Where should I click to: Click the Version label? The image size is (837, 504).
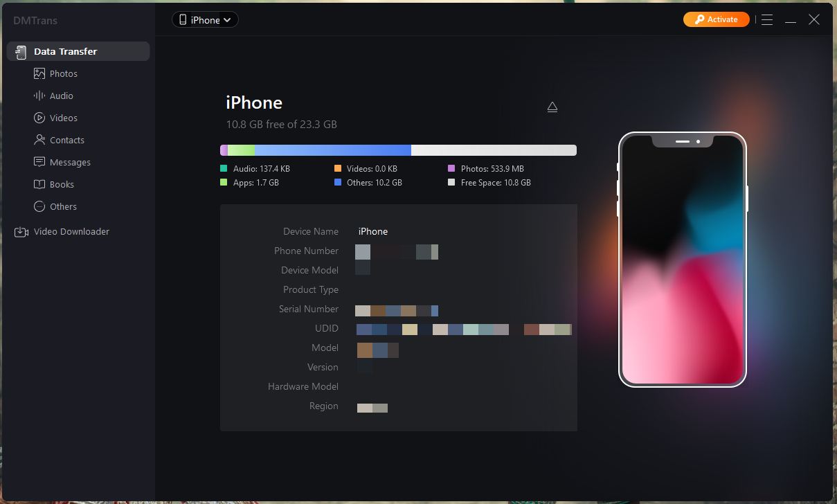click(x=323, y=367)
